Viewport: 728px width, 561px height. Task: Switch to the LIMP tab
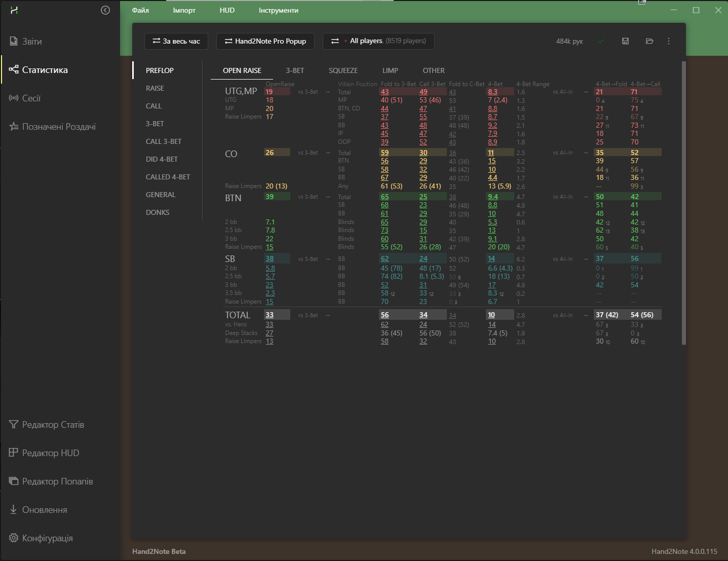[390, 70]
